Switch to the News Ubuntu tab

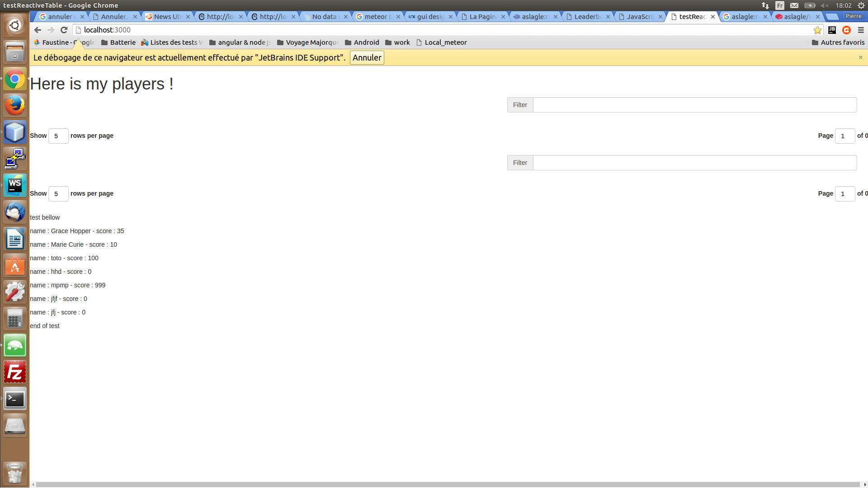pyautogui.click(x=167, y=17)
